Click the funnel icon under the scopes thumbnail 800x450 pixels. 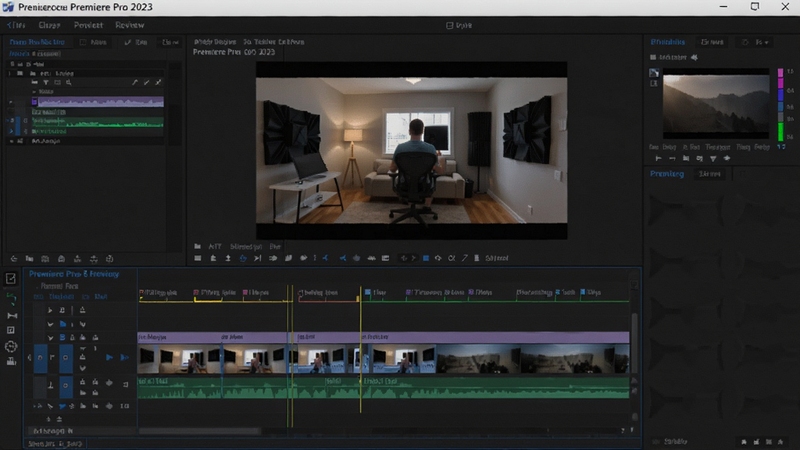point(713,159)
